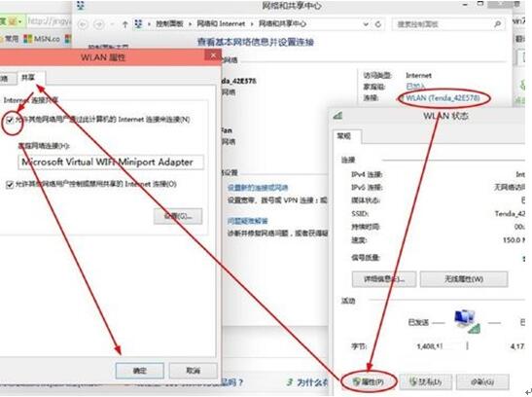532x397 pixels.
Task: Click the 属性(P) button
Action: pyautogui.click(x=369, y=381)
